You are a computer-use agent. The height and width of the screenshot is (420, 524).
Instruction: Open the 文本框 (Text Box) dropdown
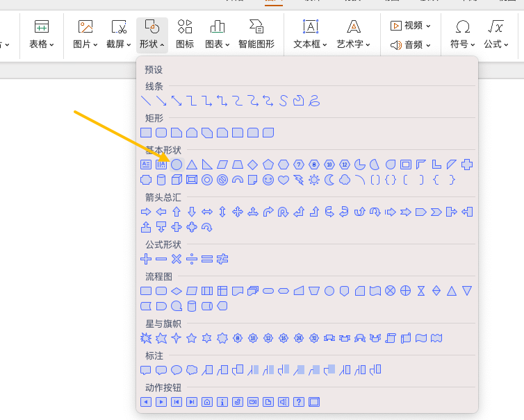coord(310,35)
